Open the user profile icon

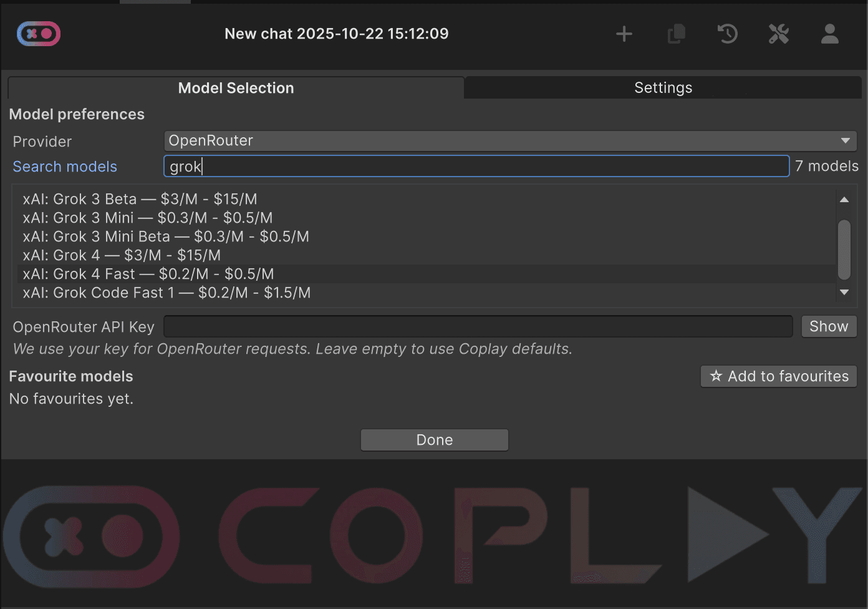829,34
